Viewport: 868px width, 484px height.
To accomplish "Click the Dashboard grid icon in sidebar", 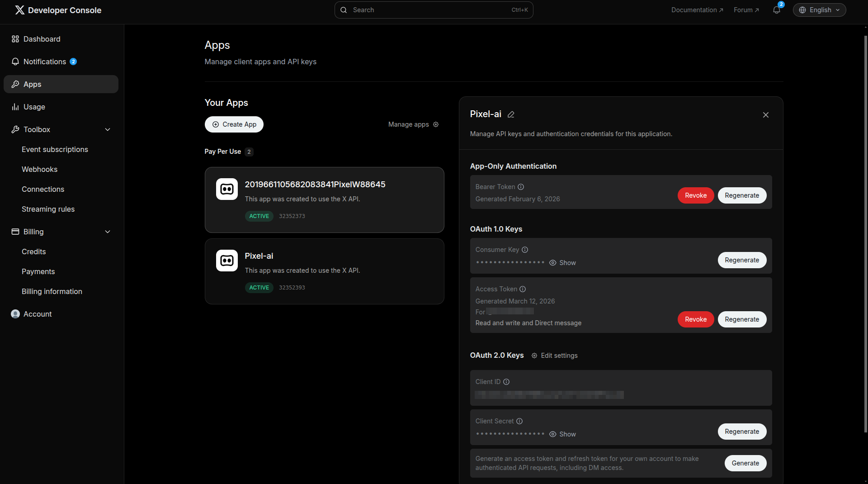I will pos(15,39).
